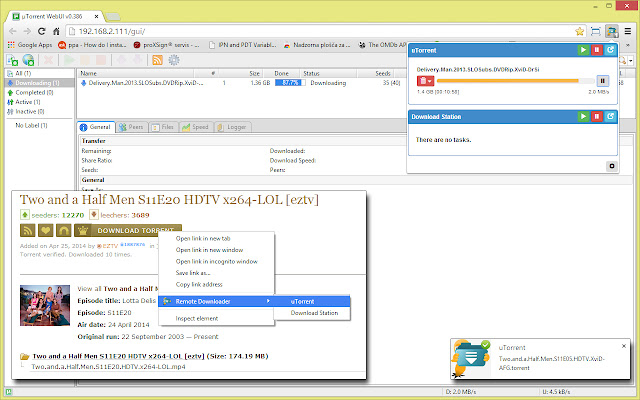The width and height of the screenshot is (640, 400).
Task: Open extension options button below Download Station
Action: point(611,166)
